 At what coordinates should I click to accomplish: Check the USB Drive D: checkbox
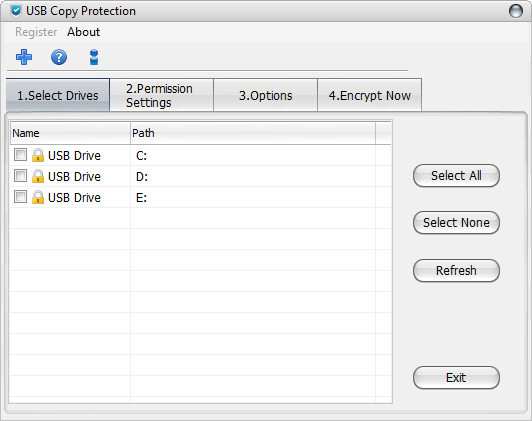point(20,176)
